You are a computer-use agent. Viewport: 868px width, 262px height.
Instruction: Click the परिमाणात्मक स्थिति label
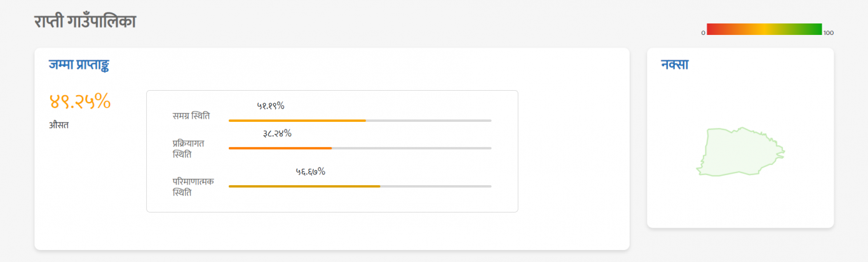pos(193,187)
